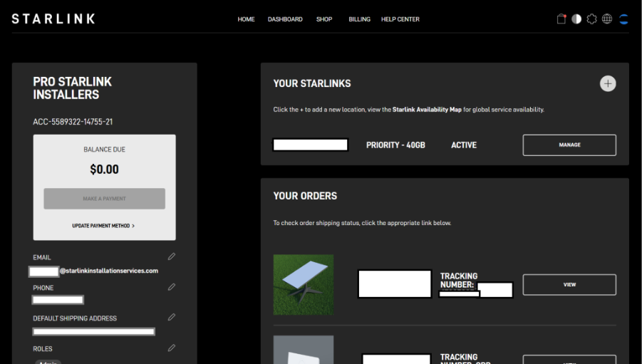642x364 pixels.
Task: Click the Manage button for Priority-40GB
Action: click(569, 145)
